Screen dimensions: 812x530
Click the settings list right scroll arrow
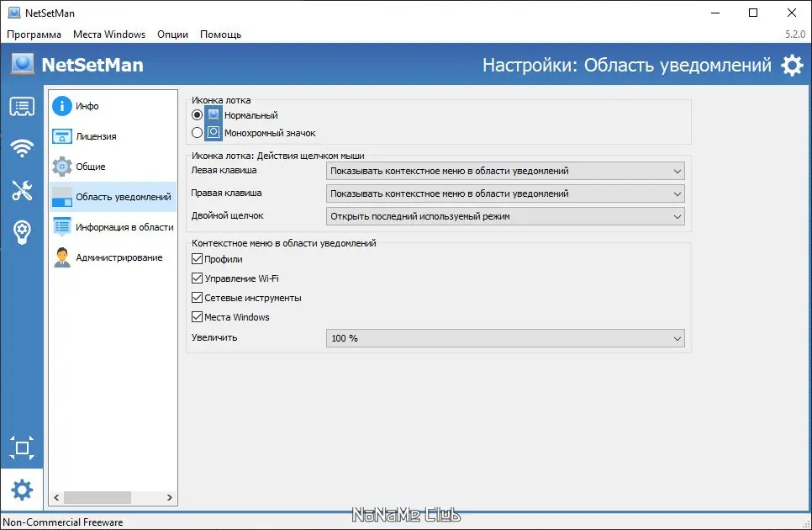(169, 497)
